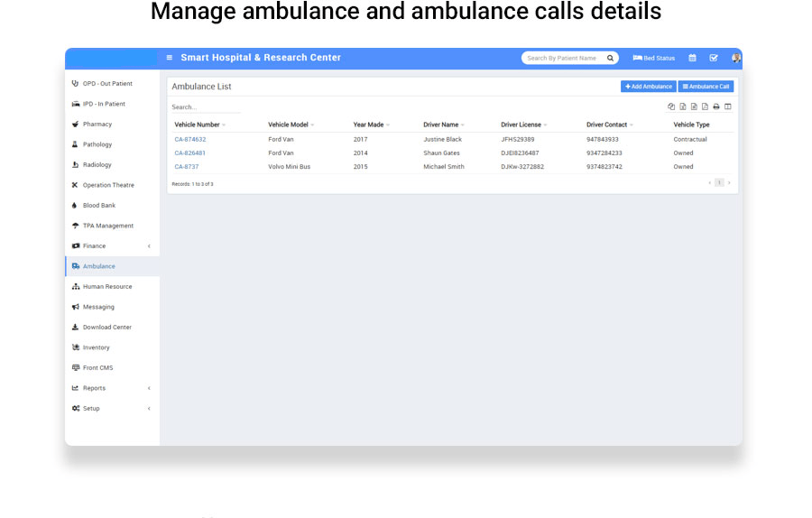812x518 pixels.
Task: Click the Add Ambulance button
Action: (648, 87)
